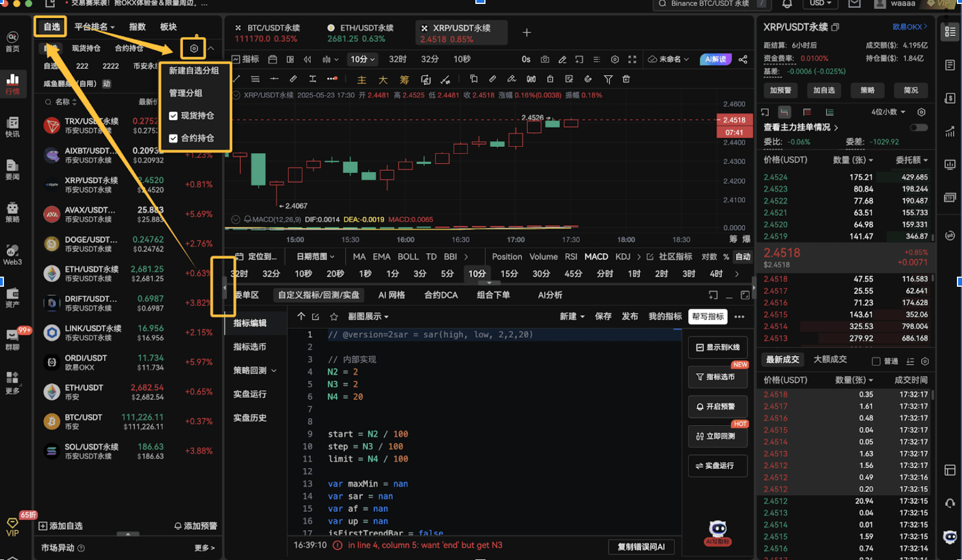Click the notification bell icon
The height and width of the screenshot is (560, 962).
coord(787,4)
